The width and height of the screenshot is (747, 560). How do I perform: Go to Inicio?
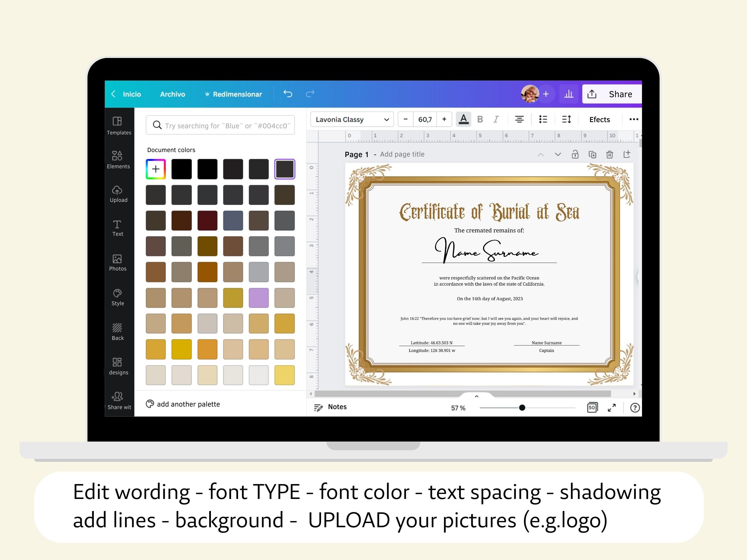click(131, 94)
